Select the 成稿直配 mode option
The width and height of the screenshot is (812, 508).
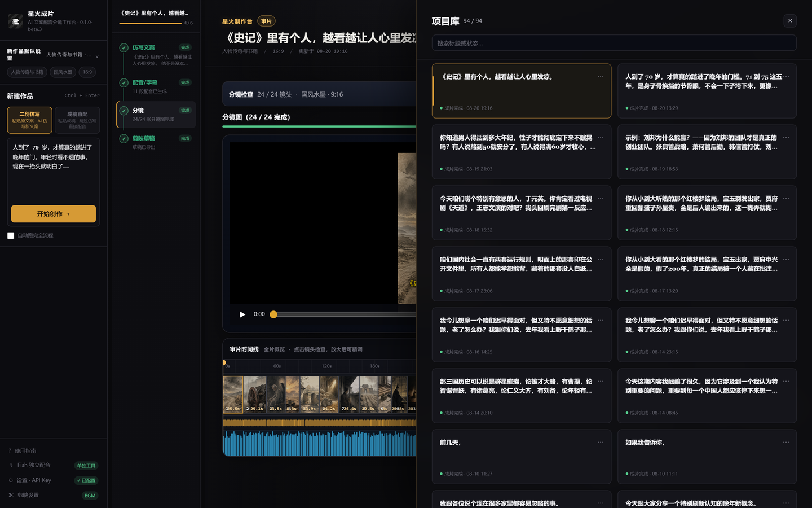(x=77, y=120)
